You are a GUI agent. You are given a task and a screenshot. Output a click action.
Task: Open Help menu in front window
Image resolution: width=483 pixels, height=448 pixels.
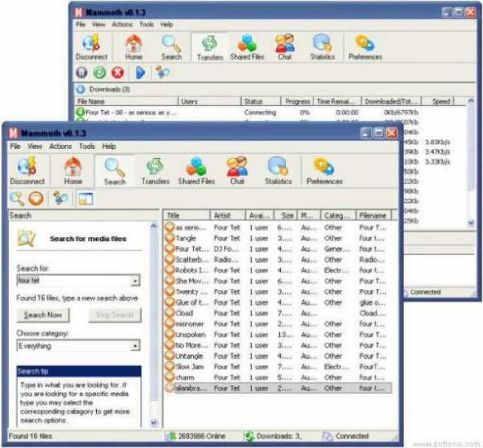pos(109,146)
